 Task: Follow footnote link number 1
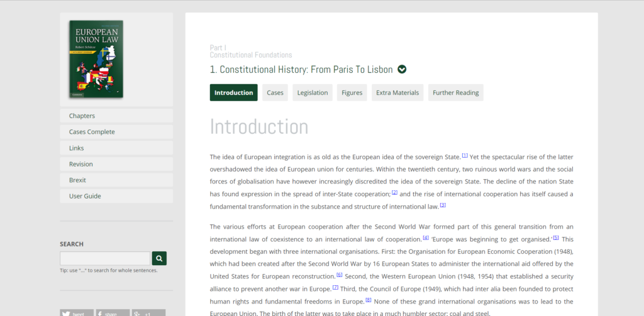coord(465,155)
